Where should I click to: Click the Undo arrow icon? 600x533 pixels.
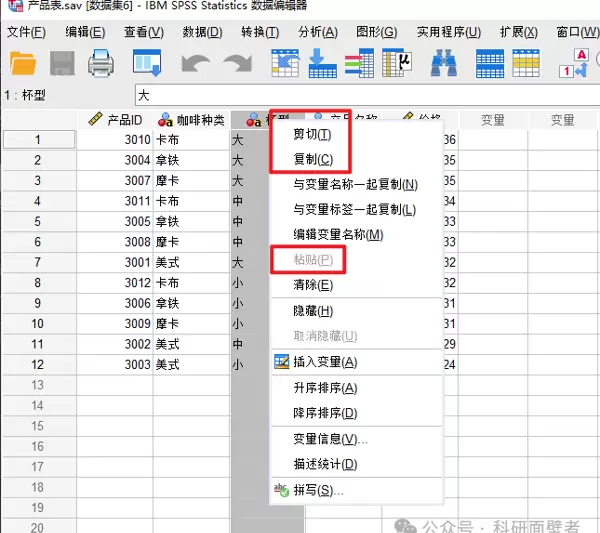tap(194, 64)
